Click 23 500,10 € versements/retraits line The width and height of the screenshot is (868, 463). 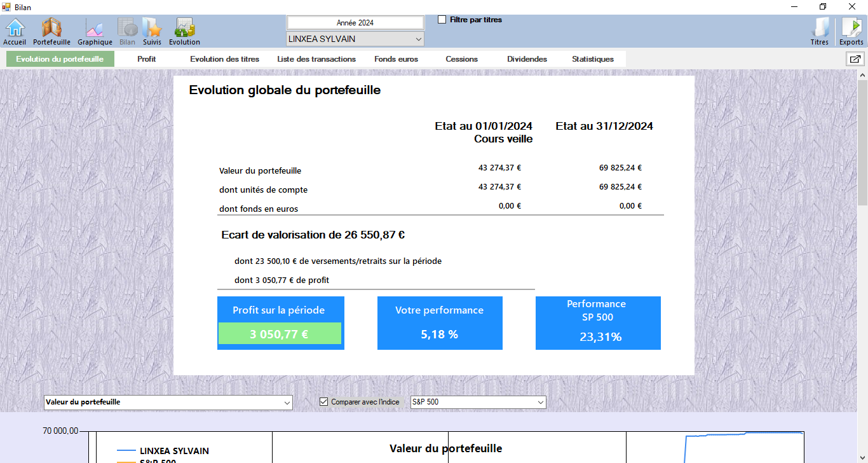[x=338, y=261]
